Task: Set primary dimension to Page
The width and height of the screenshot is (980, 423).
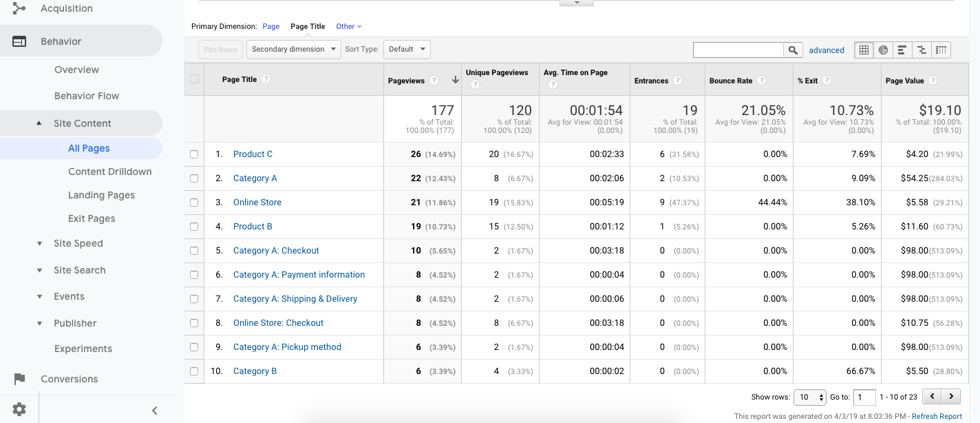Action: click(271, 26)
